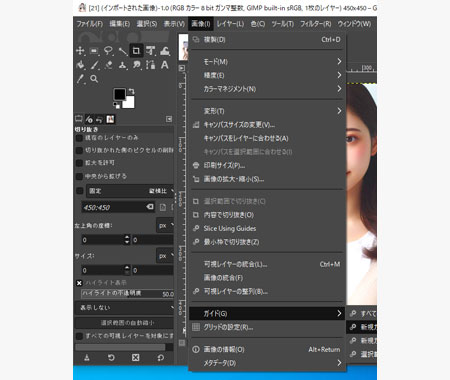Open the tab configuration menu button

(x=169, y=119)
